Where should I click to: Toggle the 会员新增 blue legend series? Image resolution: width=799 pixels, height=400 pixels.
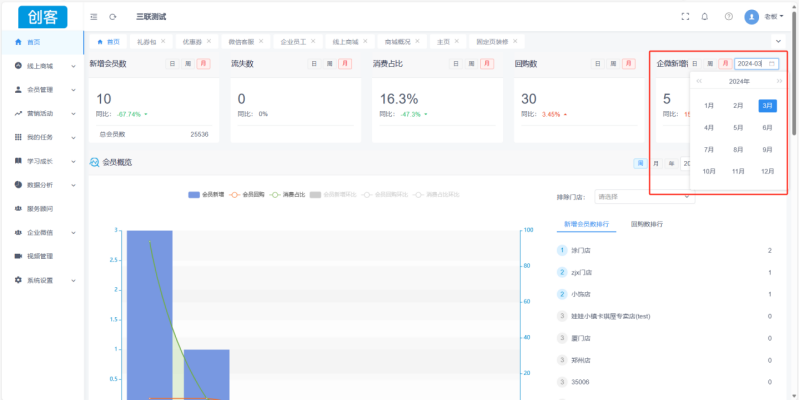click(206, 195)
